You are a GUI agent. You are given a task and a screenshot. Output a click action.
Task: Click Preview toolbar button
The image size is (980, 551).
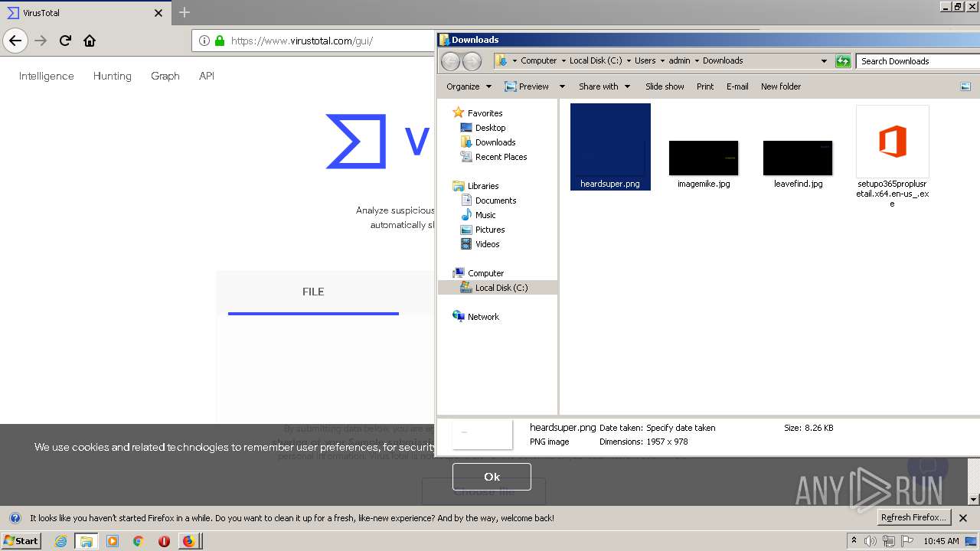point(527,86)
